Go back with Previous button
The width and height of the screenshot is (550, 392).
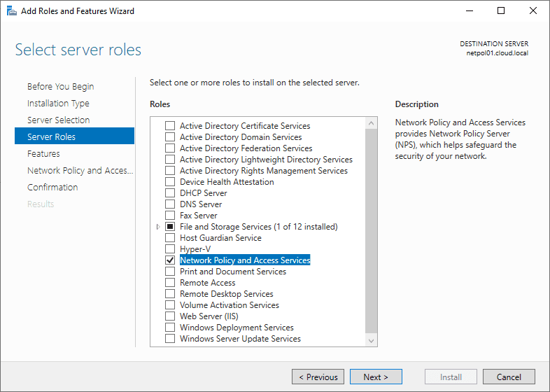pos(318,377)
